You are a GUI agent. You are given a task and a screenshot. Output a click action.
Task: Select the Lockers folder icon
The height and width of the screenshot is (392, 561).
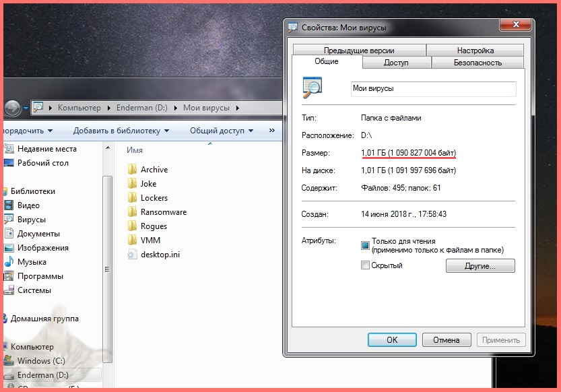132,197
